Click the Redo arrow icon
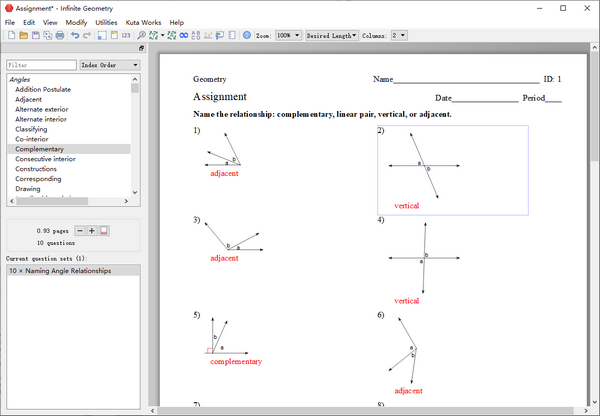This screenshot has height=416, width=600. pos(87,35)
